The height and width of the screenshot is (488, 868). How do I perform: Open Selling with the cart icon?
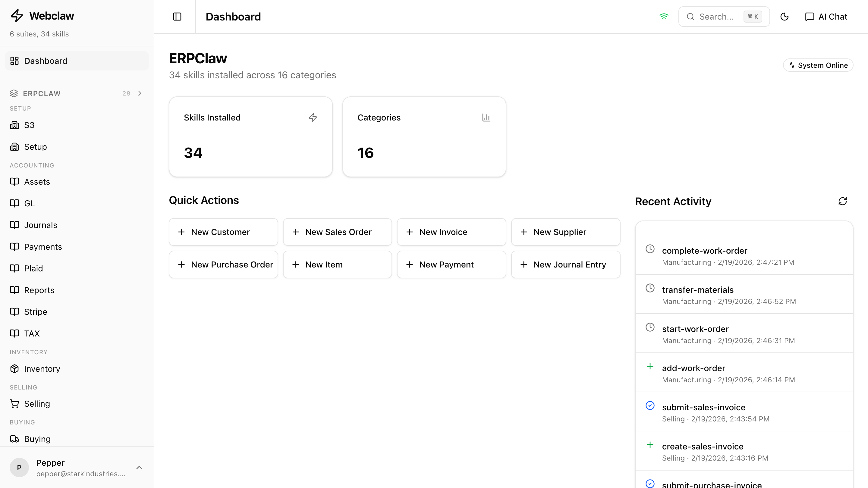(x=77, y=404)
